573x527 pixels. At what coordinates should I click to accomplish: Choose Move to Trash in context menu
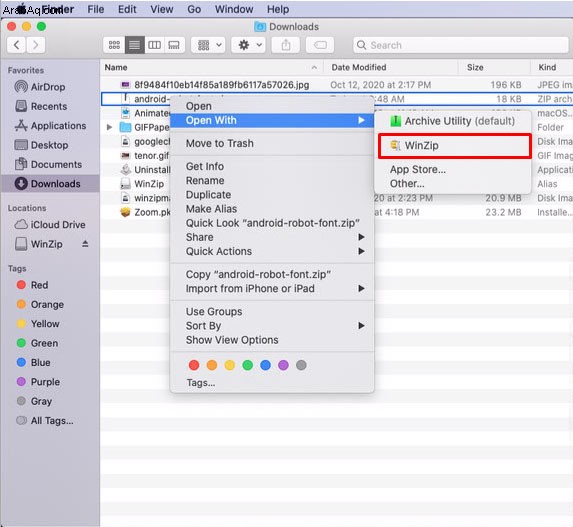(x=272, y=143)
